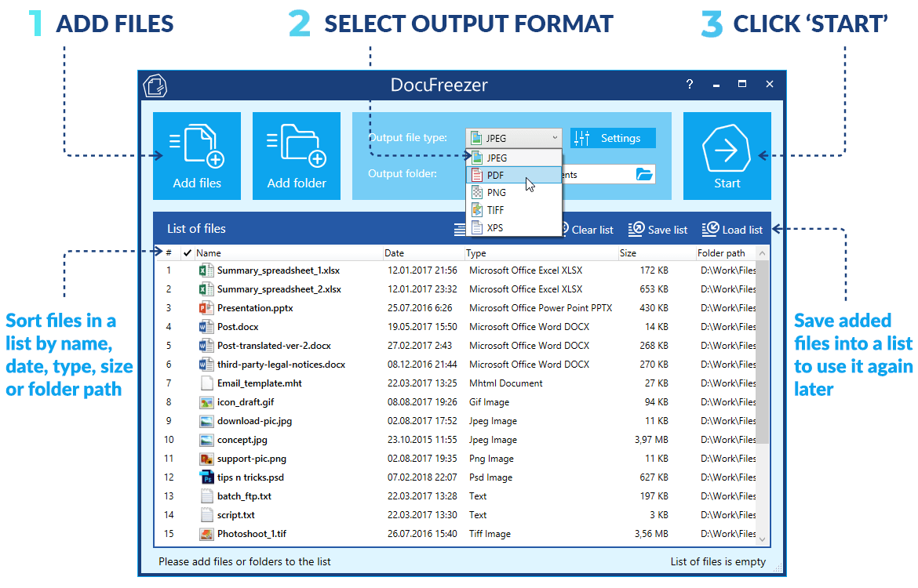918x588 pixels.
Task: Click the '3,97 MB' size cell
Action: click(x=651, y=439)
